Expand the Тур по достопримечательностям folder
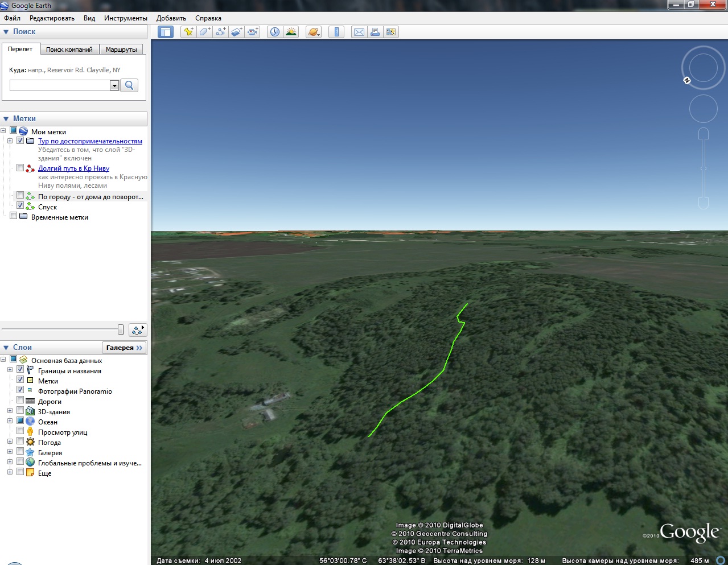Screen dimensions: 728x565 click(x=10, y=141)
